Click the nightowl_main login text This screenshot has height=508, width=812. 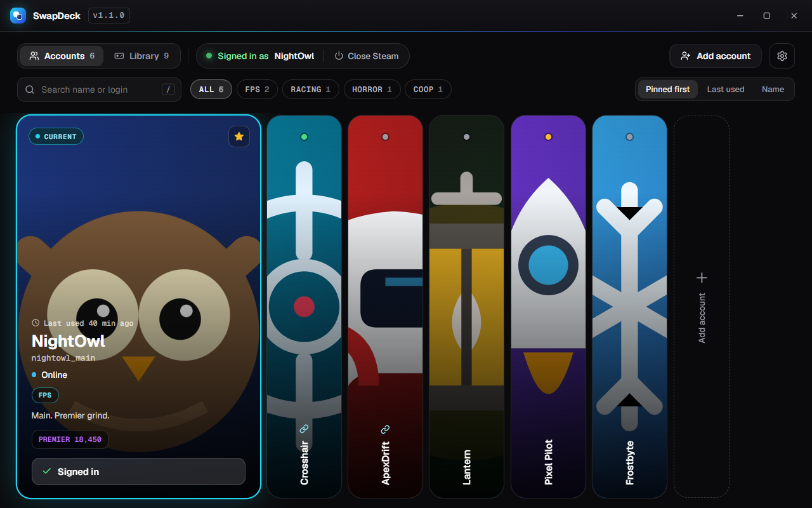(x=63, y=358)
